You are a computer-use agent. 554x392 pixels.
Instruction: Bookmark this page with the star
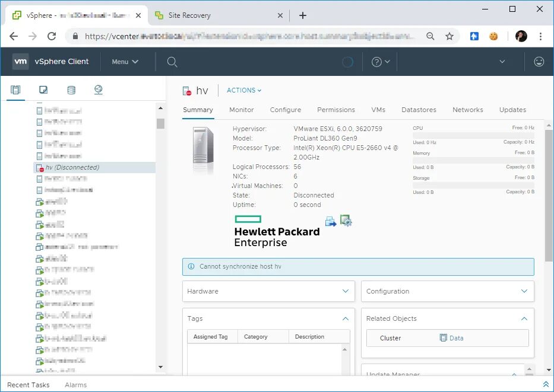coord(449,36)
